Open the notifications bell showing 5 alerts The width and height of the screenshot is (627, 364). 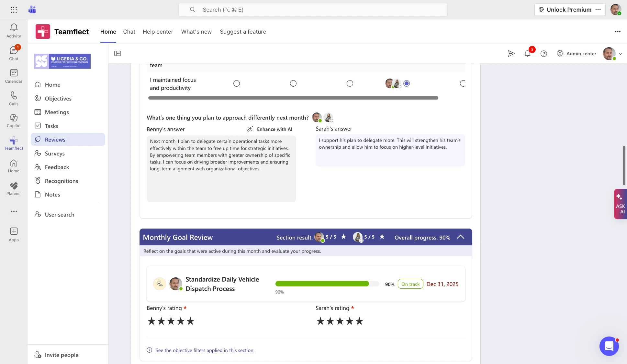click(527, 53)
